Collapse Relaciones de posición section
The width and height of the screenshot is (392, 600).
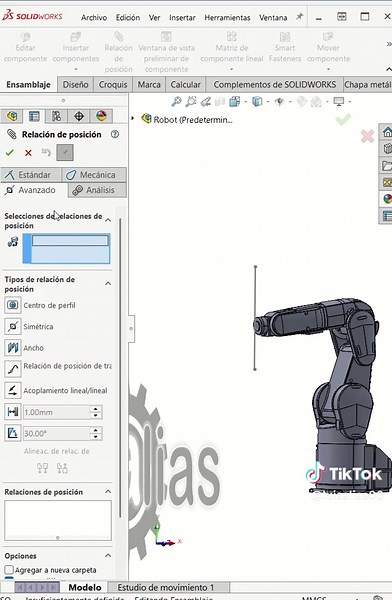(108, 492)
